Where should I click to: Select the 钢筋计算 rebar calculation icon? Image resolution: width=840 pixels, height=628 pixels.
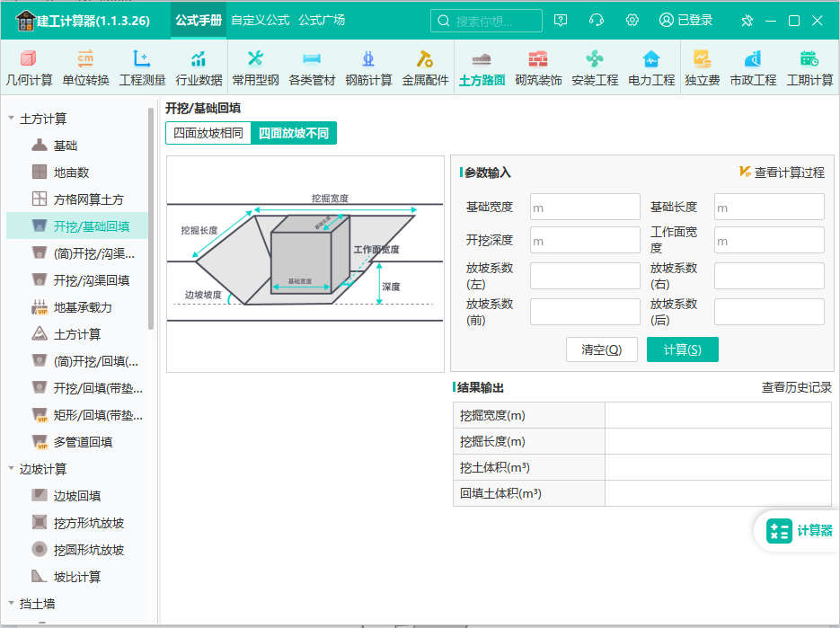(x=368, y=66)
